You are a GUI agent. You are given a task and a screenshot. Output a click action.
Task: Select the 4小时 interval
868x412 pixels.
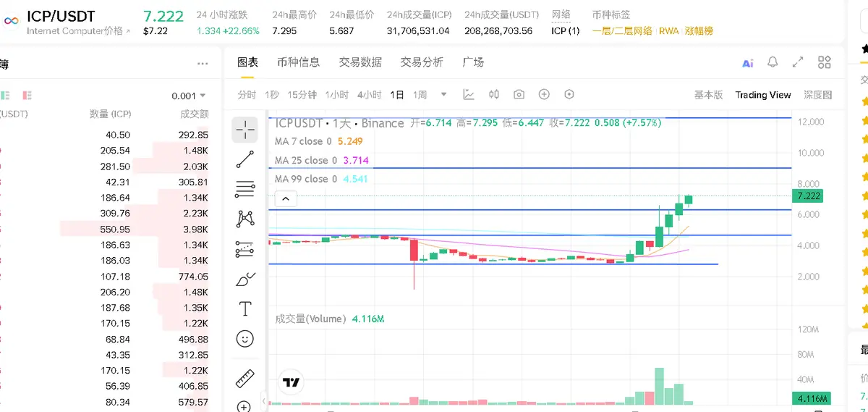tap(369, 95)
